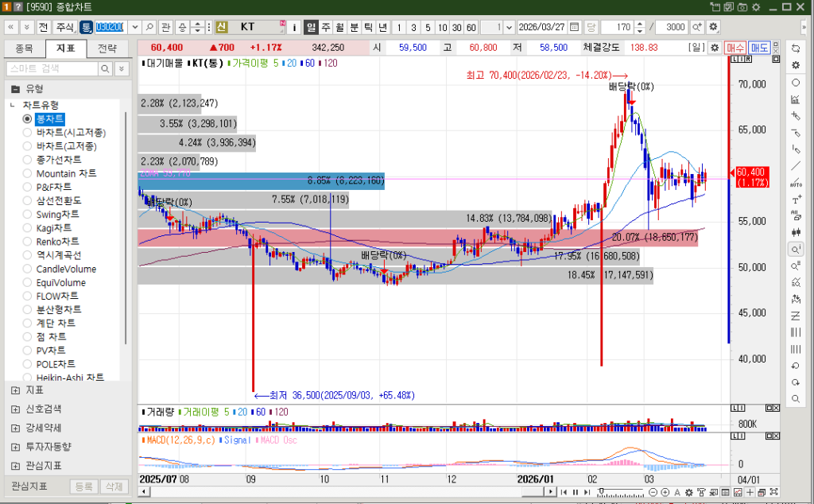The height and width of the screenshot is (504, 814).
Task: Click the magnifier search icon beside stock code
Action: (x=149, y=27)
